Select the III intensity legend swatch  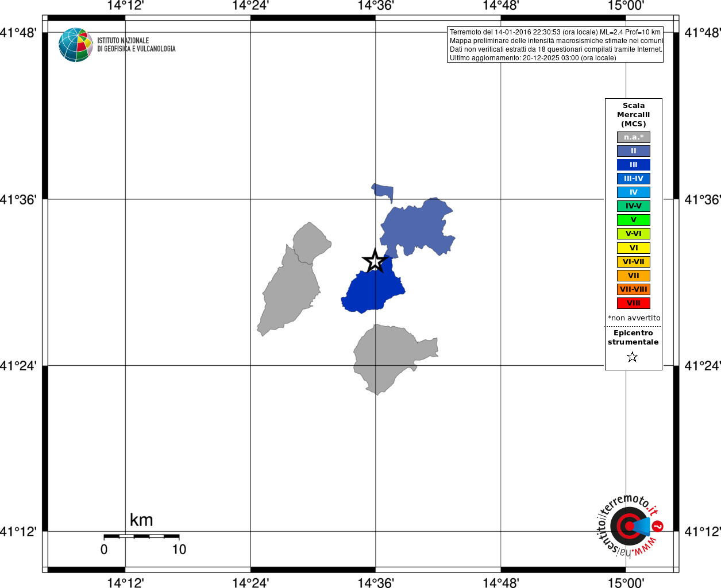634,165
